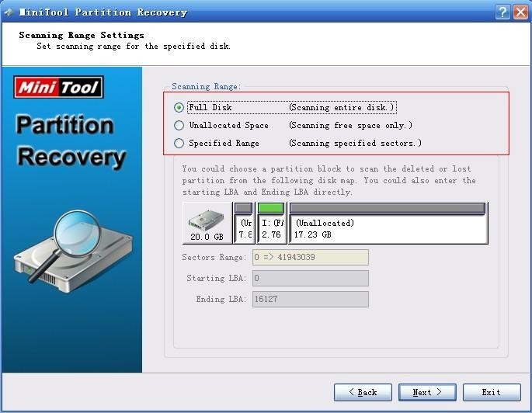Click the 20.0 GB disk icon
Viewport: 532px width, 413px height.
[x=207, y=223]
